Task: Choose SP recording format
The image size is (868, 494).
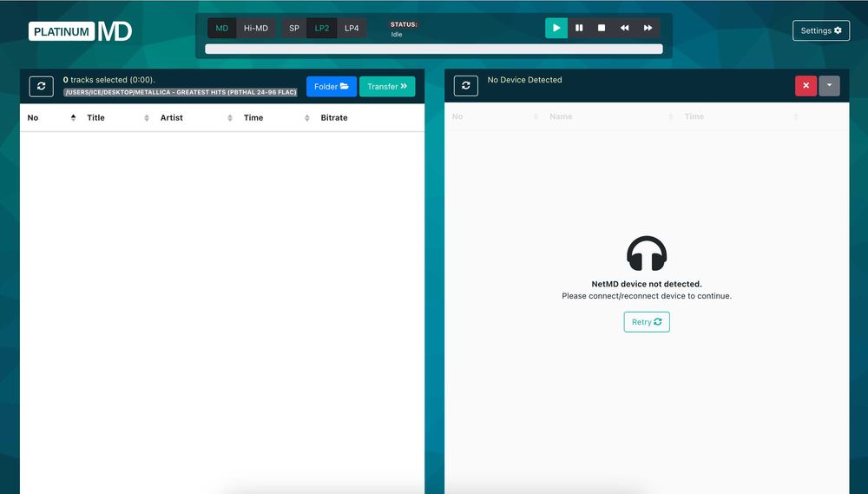Action: click(x=294, y=29)
